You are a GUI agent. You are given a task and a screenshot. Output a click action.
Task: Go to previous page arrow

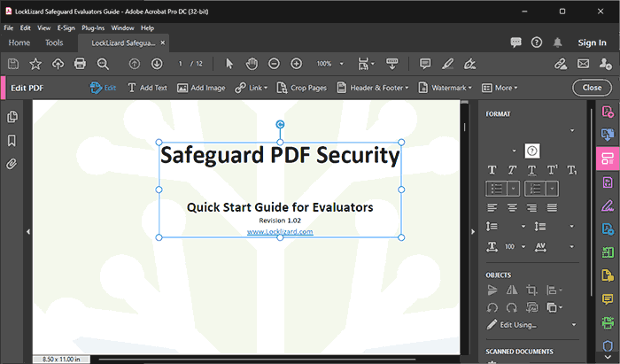[x=135, y=64]
